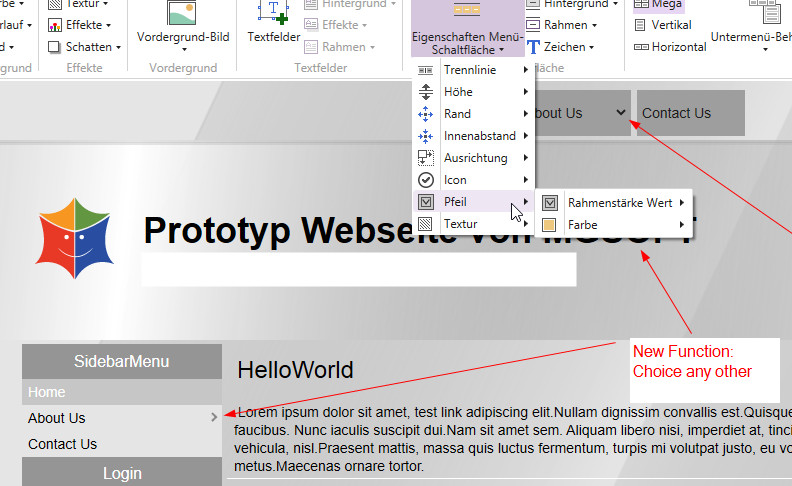Expand About Us chevron in top navigation

pos(621,112)
